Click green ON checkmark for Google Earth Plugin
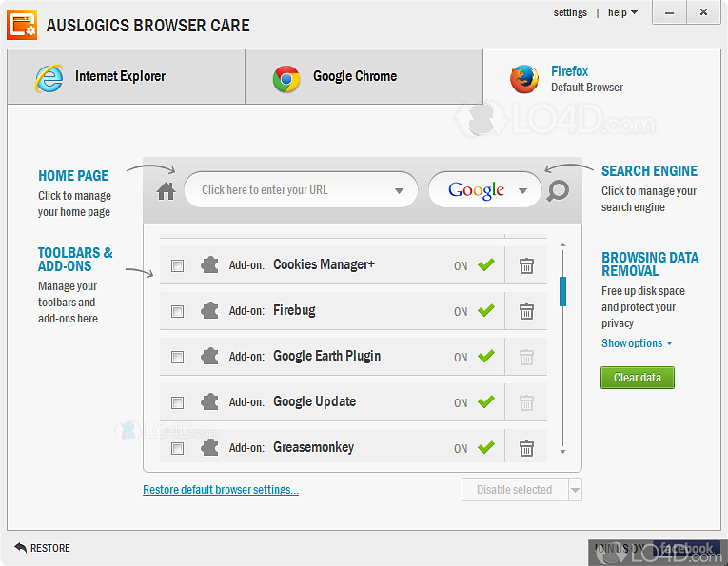 tap(486, 356)
